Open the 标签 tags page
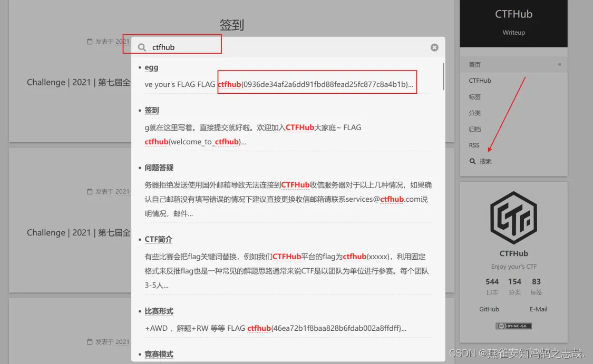593x364 pixels. 474,97
